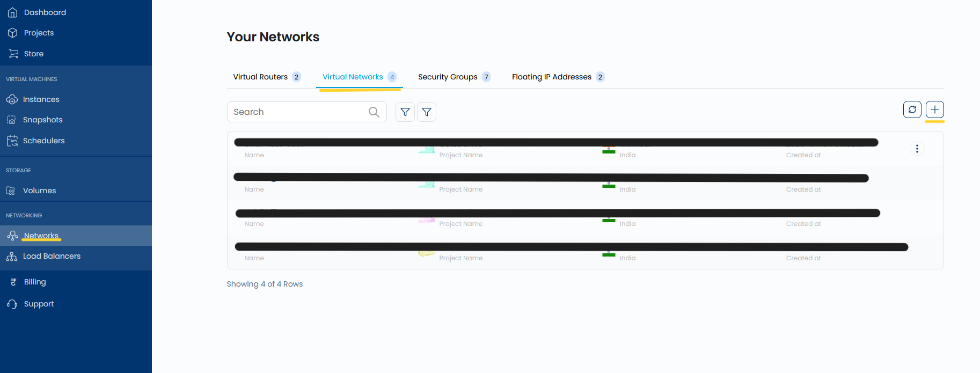Refresh the virtual networks list
980x373 pixels.
912,109
